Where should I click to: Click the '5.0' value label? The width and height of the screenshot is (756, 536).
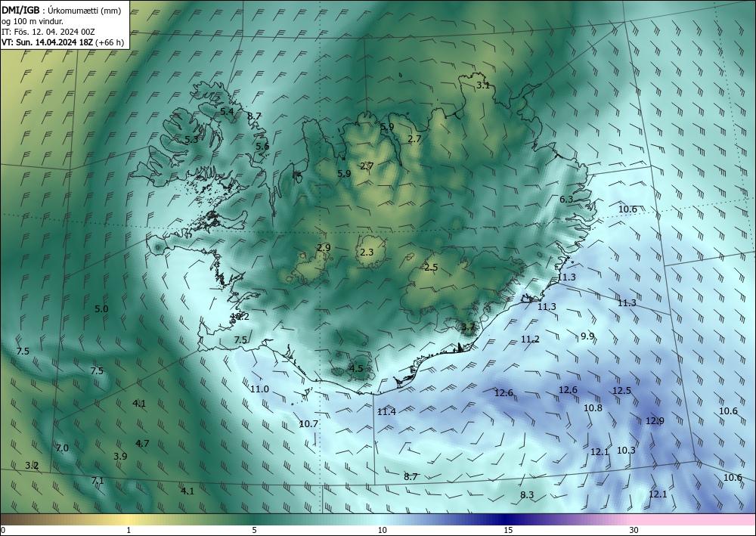[x=101, y=309]
